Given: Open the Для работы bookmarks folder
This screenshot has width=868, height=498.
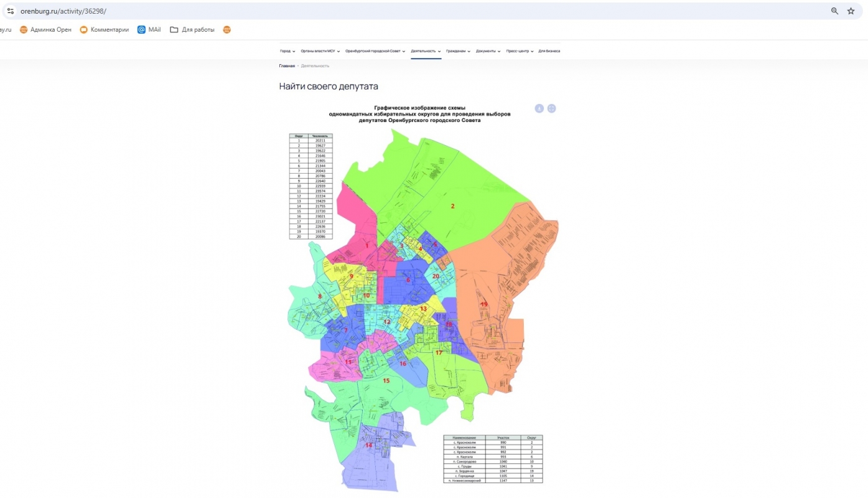Looking at the screenshot, I should click(x=192, y=29).
